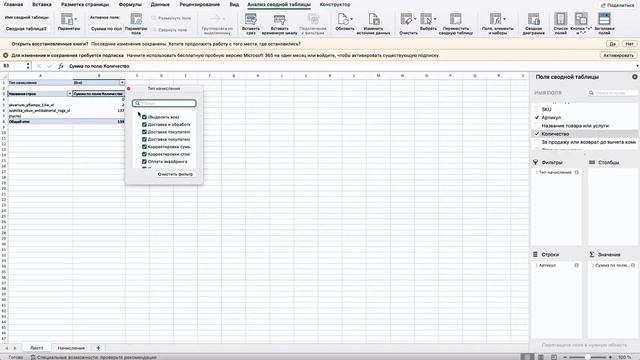Click the name box stepper arrows
The height and width of the screenshot is (360, 640).
click(x=28, y=66)
